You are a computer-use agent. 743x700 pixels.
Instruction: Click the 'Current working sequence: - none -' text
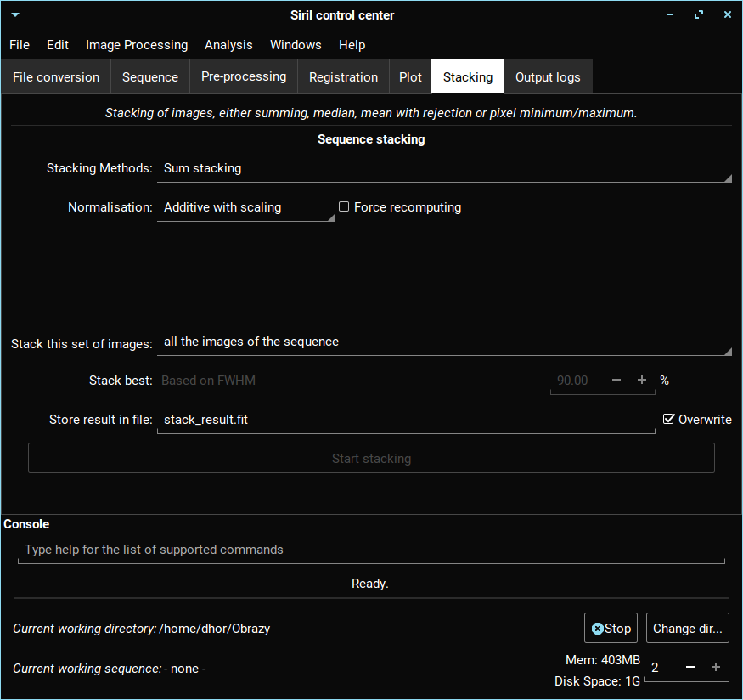tap(110, 669)
